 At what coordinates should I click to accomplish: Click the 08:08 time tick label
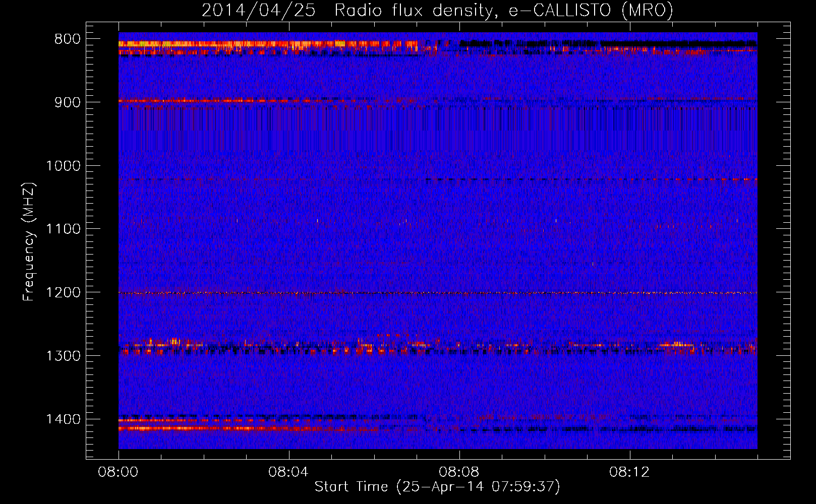click(x=459, y=472)
